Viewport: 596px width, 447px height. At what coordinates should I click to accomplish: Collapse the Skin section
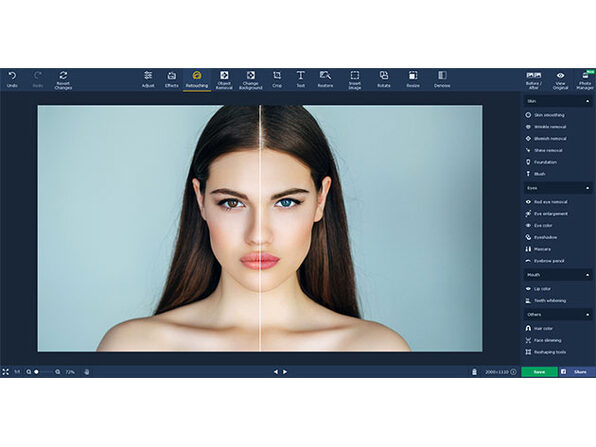point(587,101)
